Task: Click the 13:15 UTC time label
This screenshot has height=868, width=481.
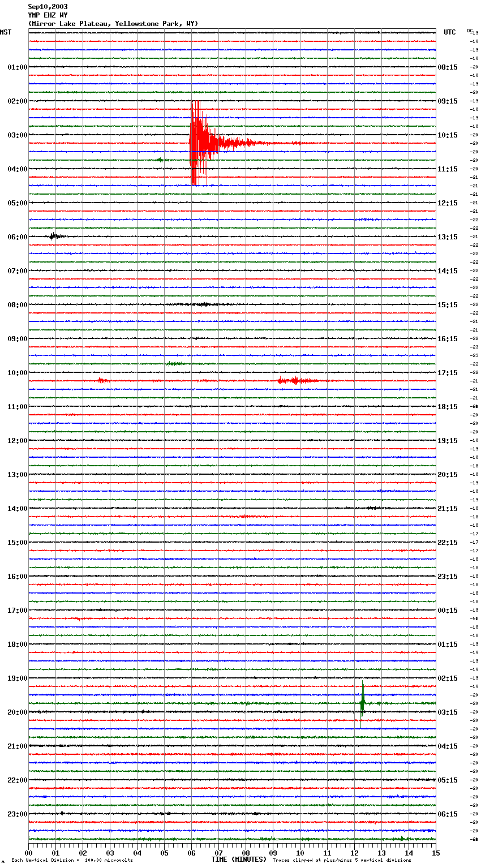Action: click(448, 237)
